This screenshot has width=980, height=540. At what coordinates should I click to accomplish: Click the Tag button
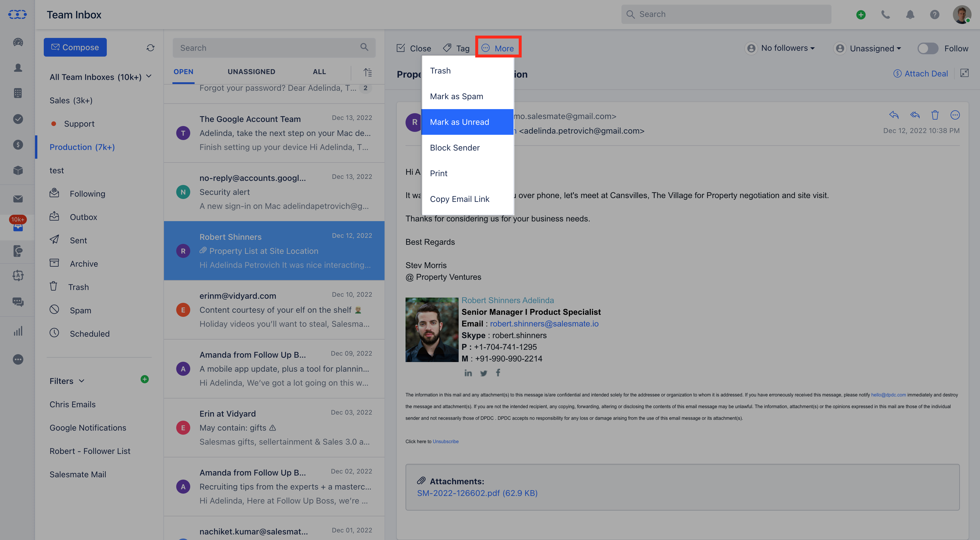pos(456,48)
